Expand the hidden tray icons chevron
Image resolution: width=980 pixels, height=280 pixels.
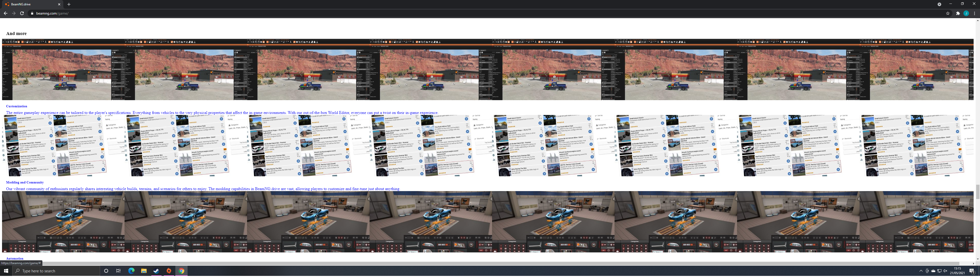click(x=921, y=271)
